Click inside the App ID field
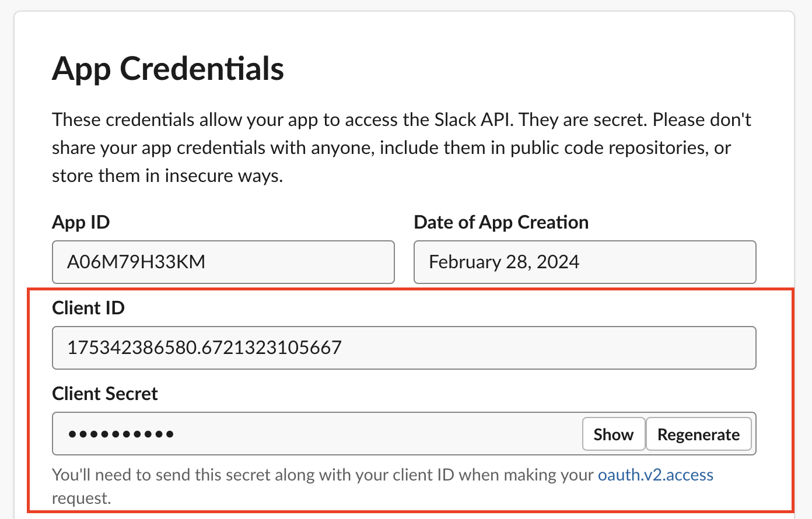Viewport: 812px width, 519px height. [223, 262]
